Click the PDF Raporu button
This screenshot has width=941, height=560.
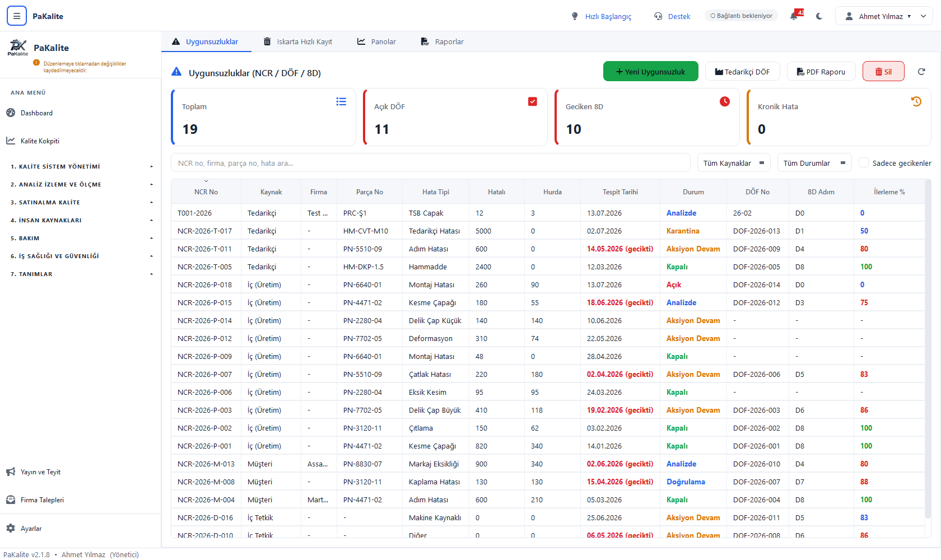[821, 71]
